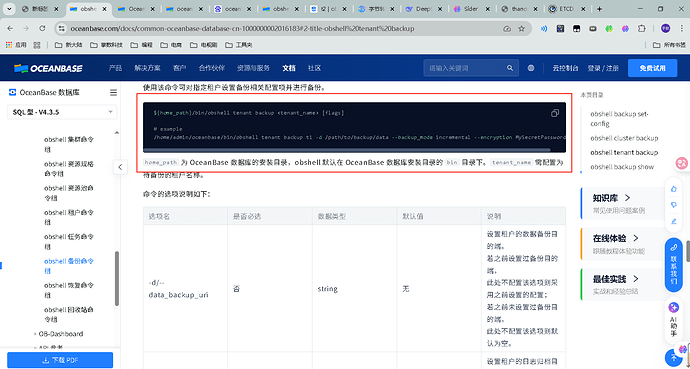
Task: Expand the OB-Dashboard tree item
Action: 35,334
